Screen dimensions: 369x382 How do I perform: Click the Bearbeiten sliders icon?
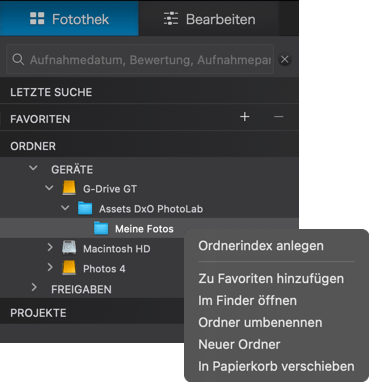click(171, 19)
